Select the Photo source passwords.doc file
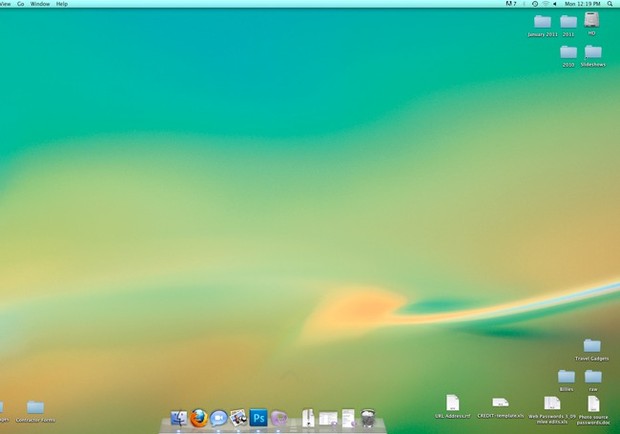Viewport: 620px width, 434px height. click(593, 403)
